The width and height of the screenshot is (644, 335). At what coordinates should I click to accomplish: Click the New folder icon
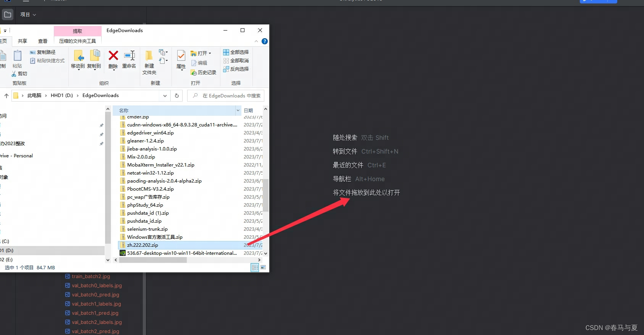click(149, 56)
